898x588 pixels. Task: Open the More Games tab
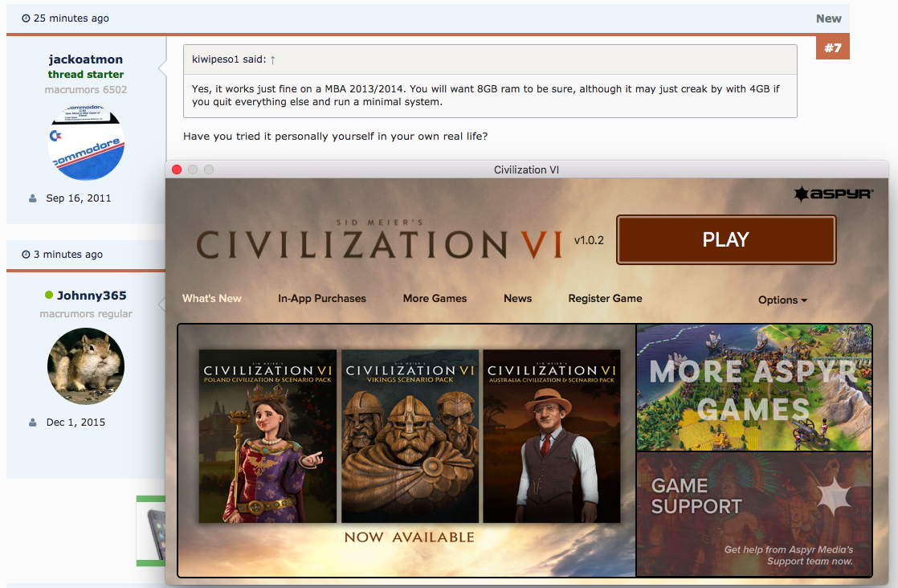click(435, 298)
